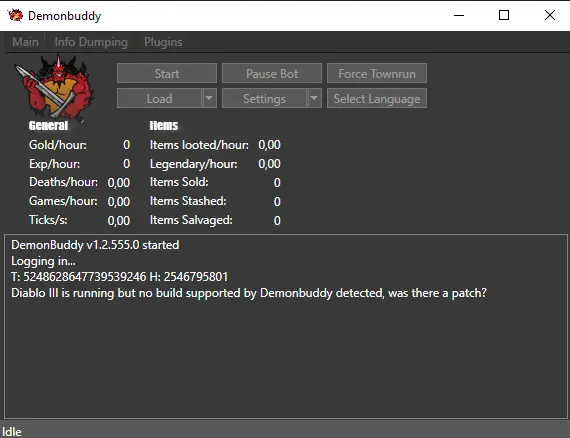The height and width of the screenshot is (438, 570).
Task: Click the Deaths/hour label
Action: (x=64, y=182)
